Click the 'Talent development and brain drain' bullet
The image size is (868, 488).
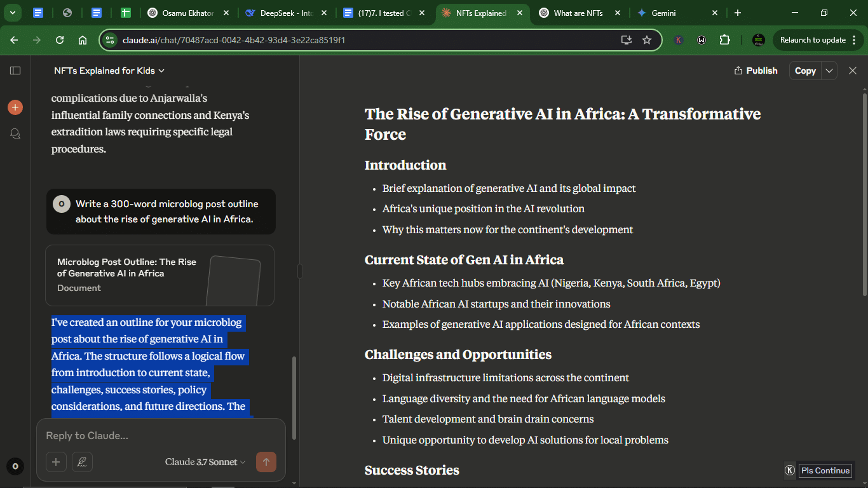coord(488,419)
